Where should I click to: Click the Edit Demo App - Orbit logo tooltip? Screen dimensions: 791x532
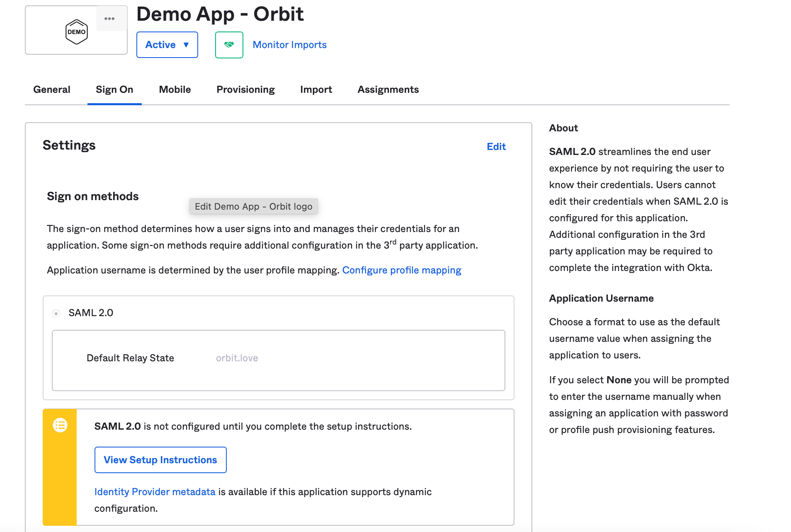pos(253,206)
